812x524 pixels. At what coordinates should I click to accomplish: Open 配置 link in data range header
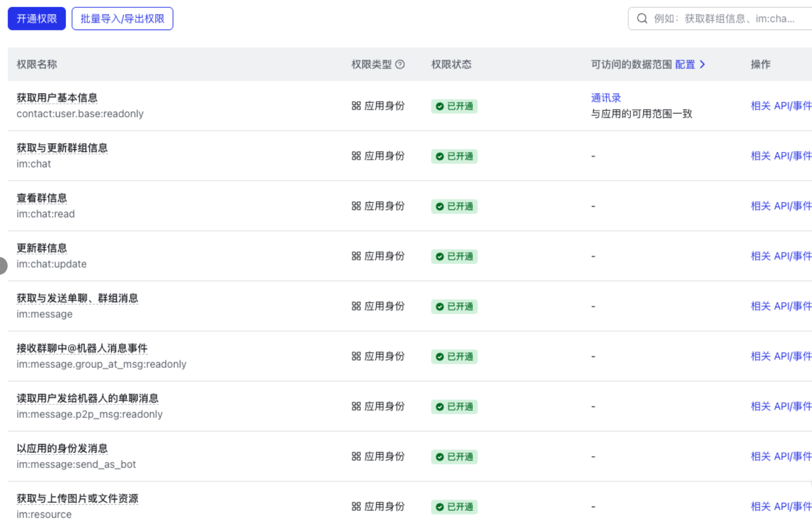[685, 65]
